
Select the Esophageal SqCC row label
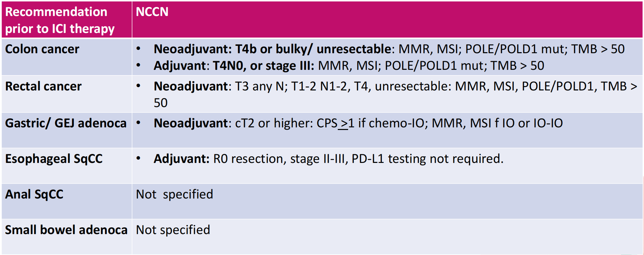click(54, 159)
